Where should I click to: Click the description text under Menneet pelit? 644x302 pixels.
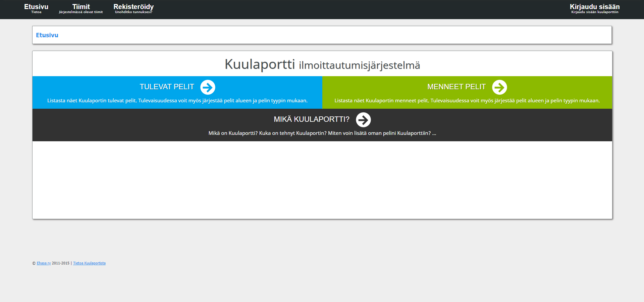click(x=467, y=101)
